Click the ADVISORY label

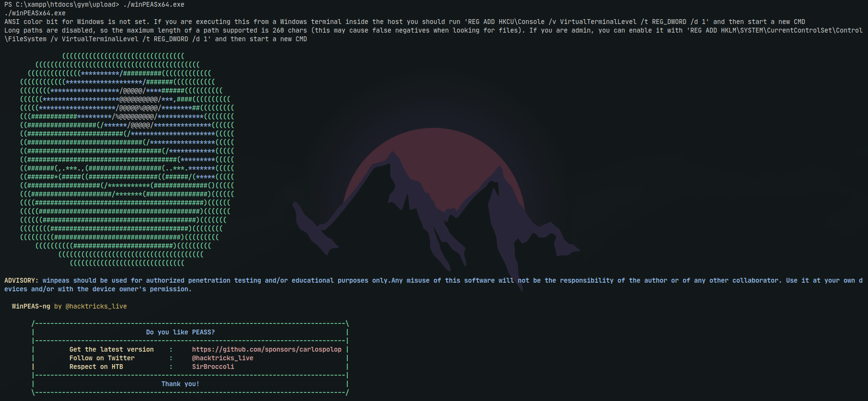click(21, 280)
